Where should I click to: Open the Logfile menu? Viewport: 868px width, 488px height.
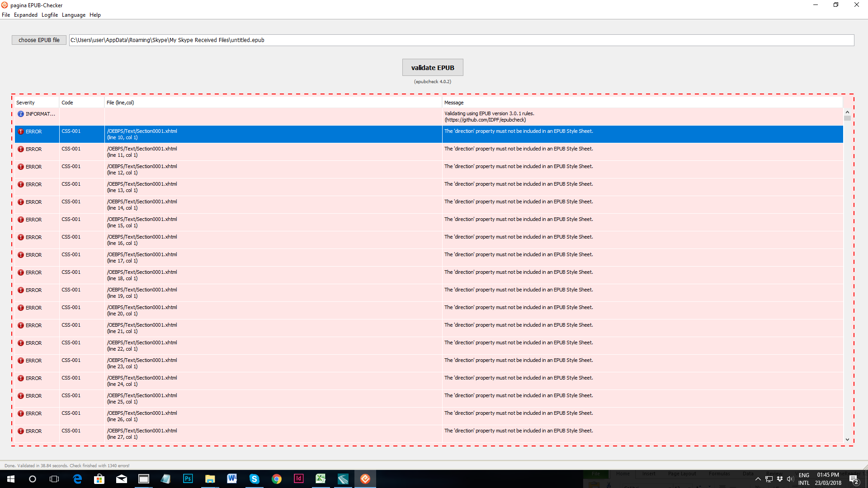click(49, 15)
